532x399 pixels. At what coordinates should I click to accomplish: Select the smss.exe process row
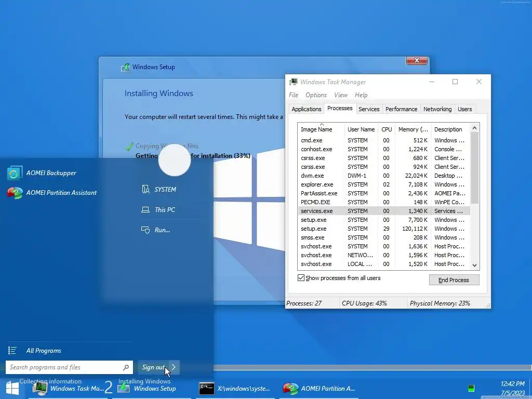[384, 237]
